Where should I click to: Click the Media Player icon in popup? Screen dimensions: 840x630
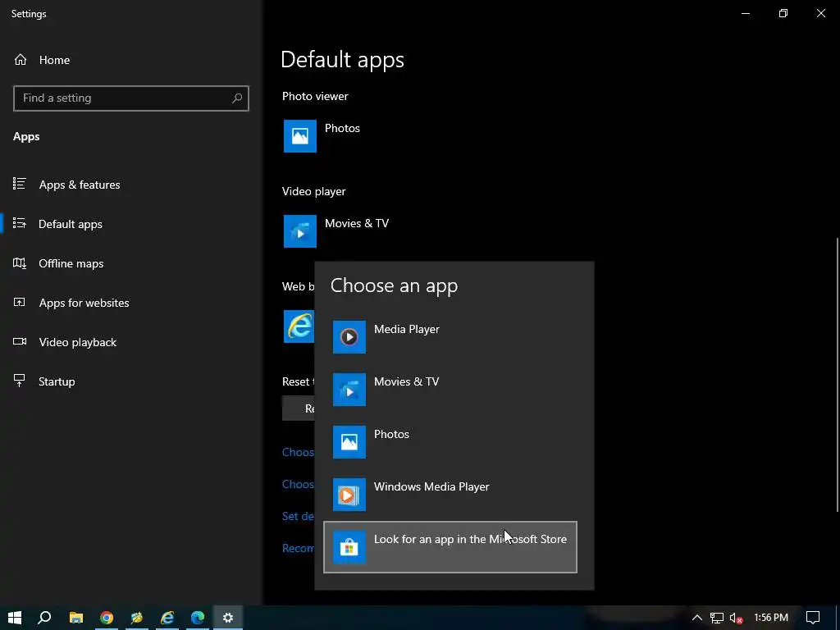[x=349, y=337]
